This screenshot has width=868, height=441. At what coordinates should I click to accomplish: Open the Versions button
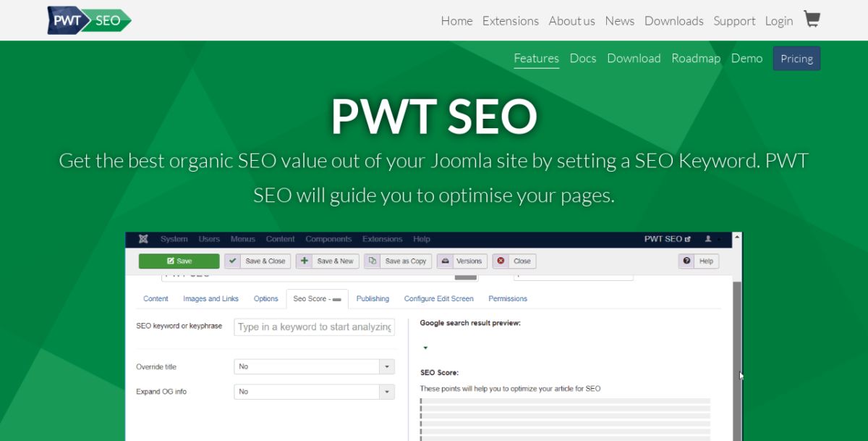(x=462, y=261)
